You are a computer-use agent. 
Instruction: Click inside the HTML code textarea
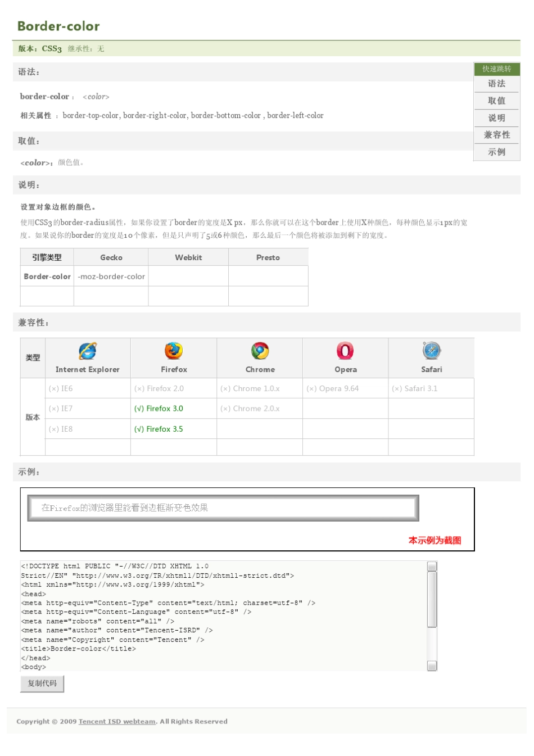point(224,616)
